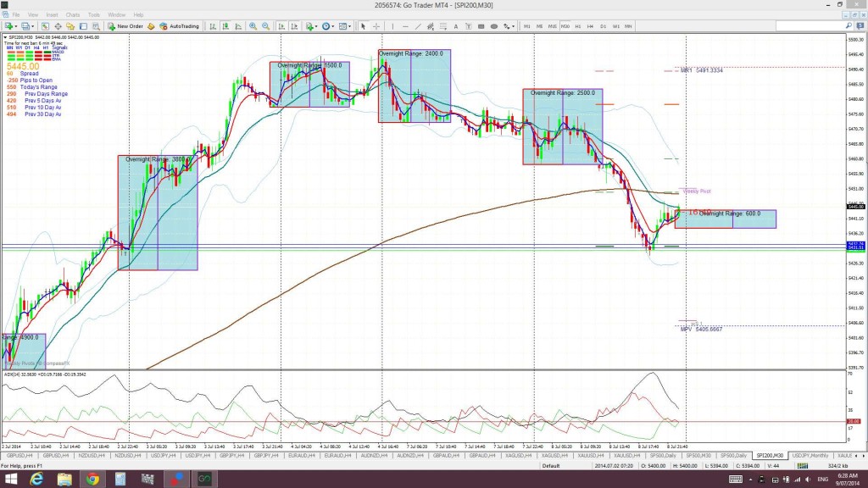Open a new chart from toolbar
The height and width of the screenshot is (488, 868).
click(8, 26)
